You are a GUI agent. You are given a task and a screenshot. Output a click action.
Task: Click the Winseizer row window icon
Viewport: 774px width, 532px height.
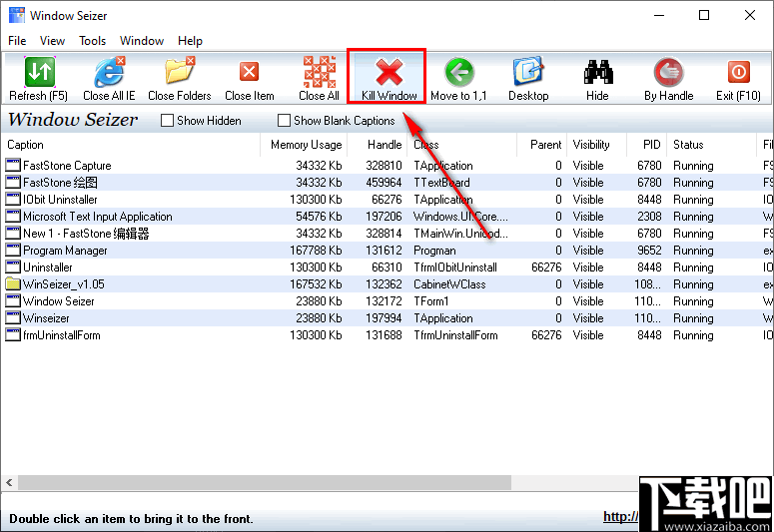[13, 318]
